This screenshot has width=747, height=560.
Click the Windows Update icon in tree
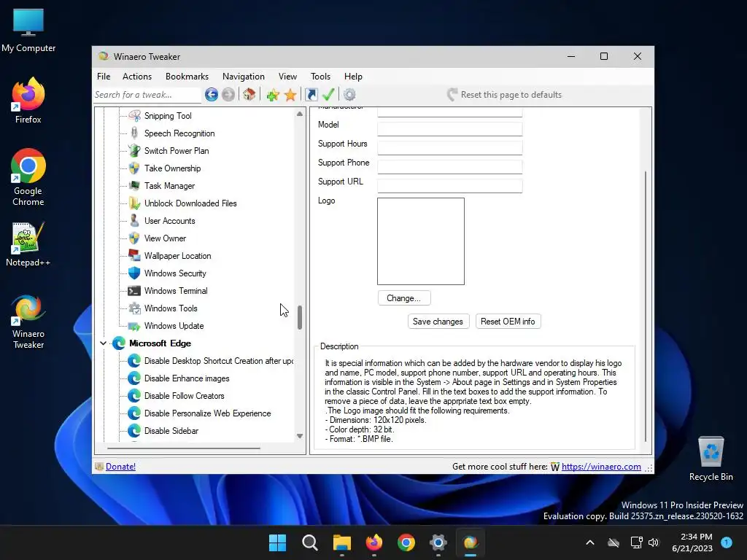point(134,326)
